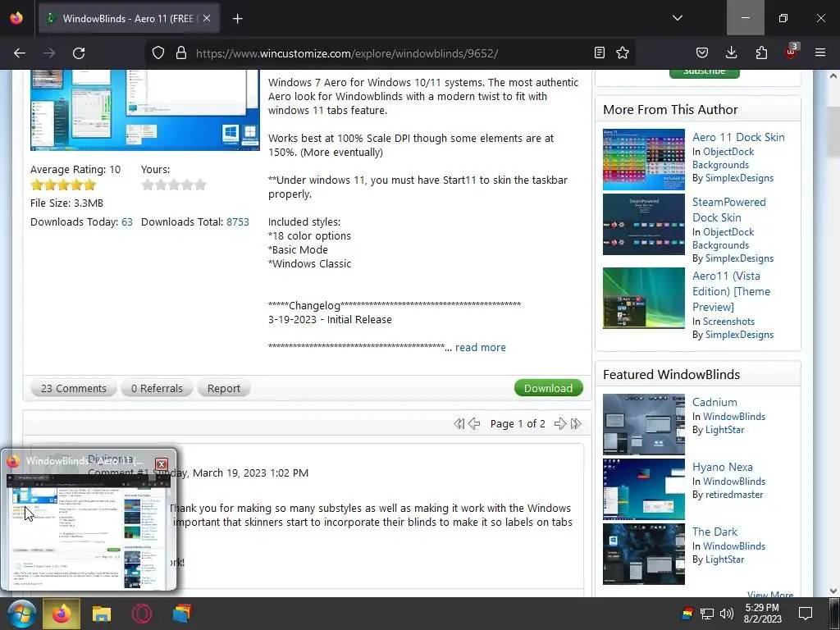
Task: Save page to Pocket
Action: [x=702, y=53]
